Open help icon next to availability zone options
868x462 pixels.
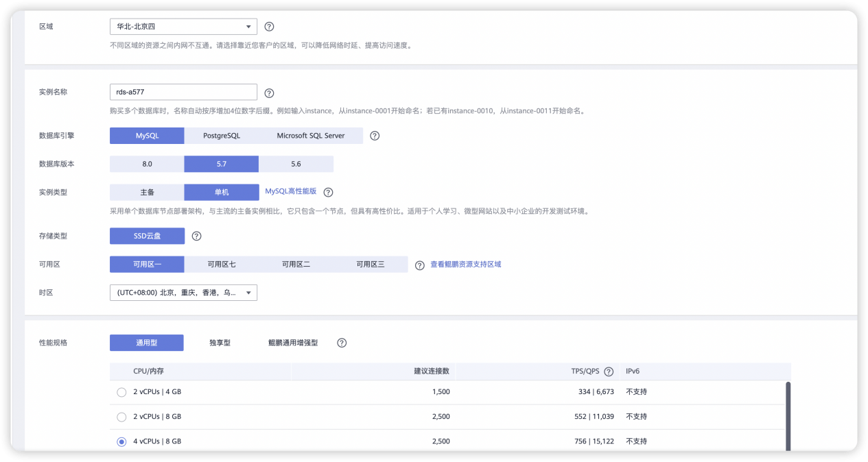420,265
